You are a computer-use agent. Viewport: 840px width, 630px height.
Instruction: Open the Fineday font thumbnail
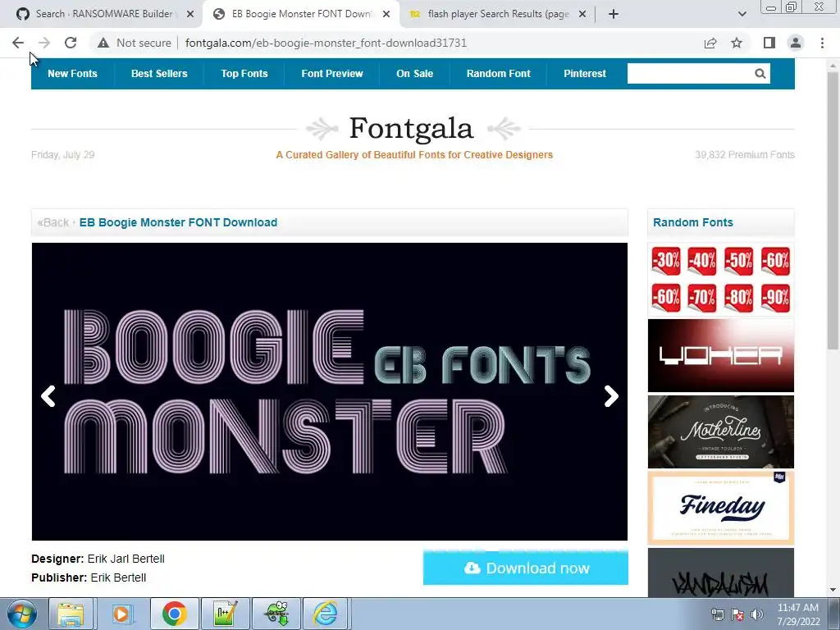[720, 508]
